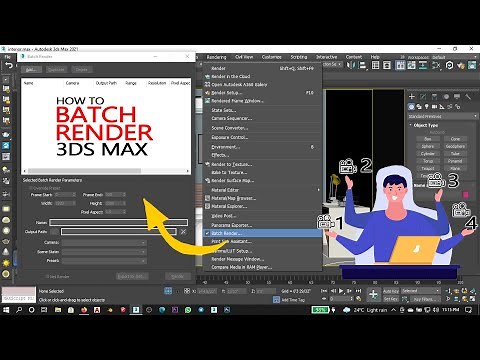The height and width of the screenshot is (360, 480).
Task: Open the Workspaces Default dropdown
Action: pyautogui.click(x=455, y=57)
